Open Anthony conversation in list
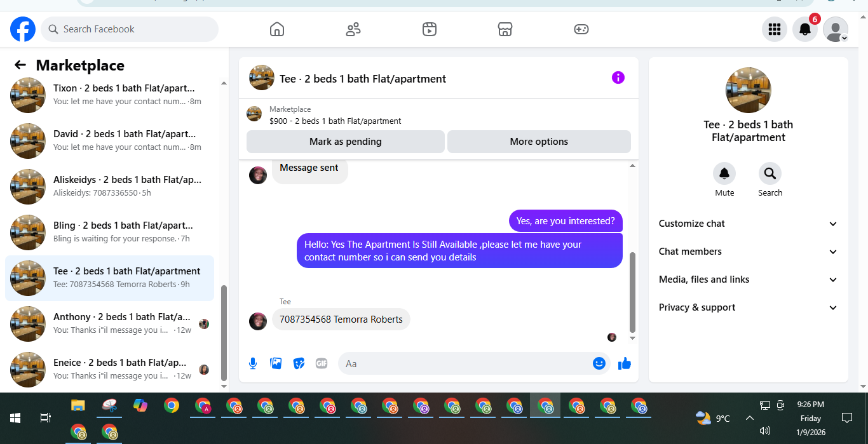Screen dimensions: 868x444 pyautogui.click(x=109, y=324)
